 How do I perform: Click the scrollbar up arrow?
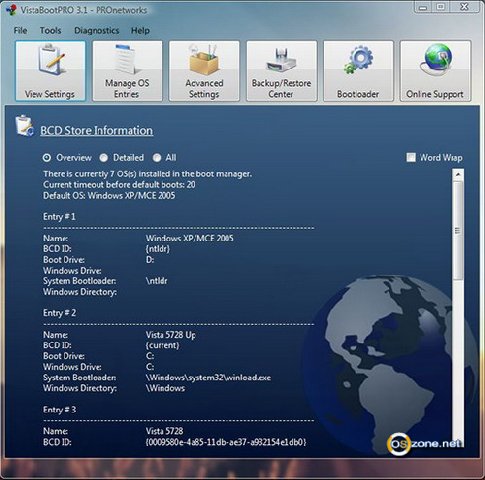(458, 174)
